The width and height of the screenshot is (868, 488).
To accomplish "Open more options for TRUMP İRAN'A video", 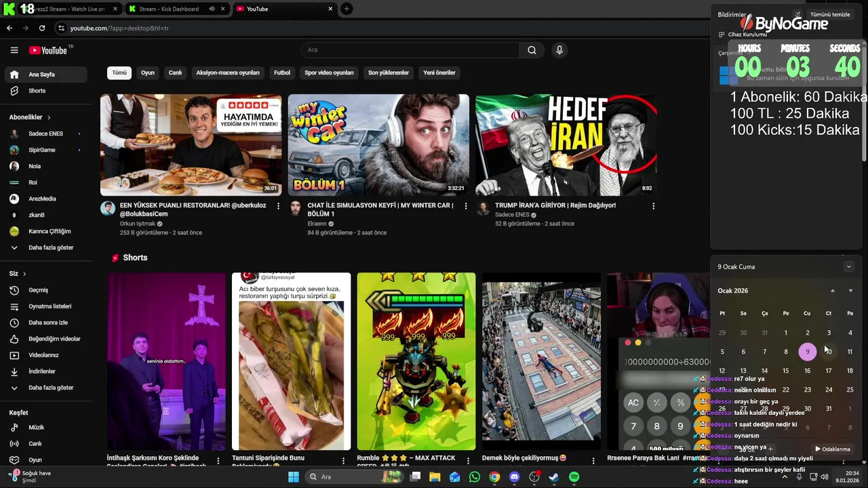I will pos(653,206).
